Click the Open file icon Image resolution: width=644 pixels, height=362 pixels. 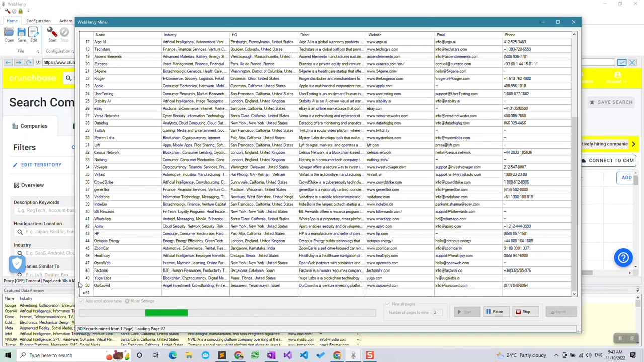point(9,33)
